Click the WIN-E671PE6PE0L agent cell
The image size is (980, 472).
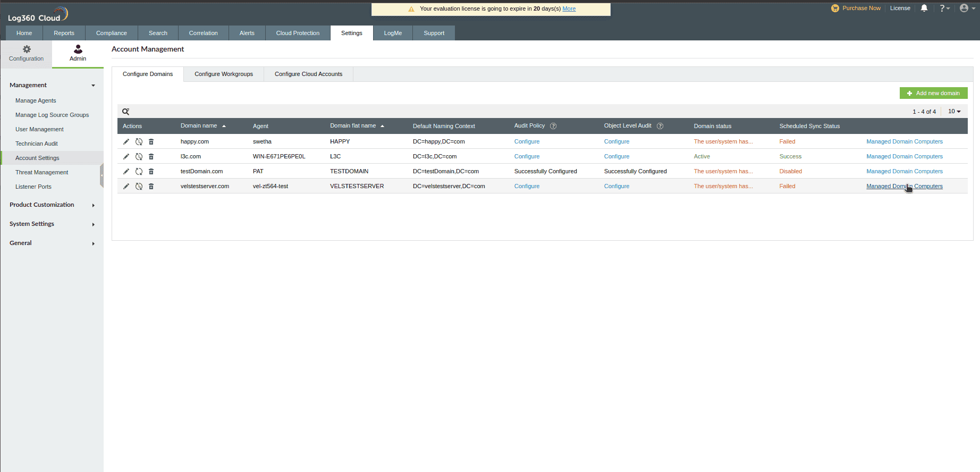(279, 156)
